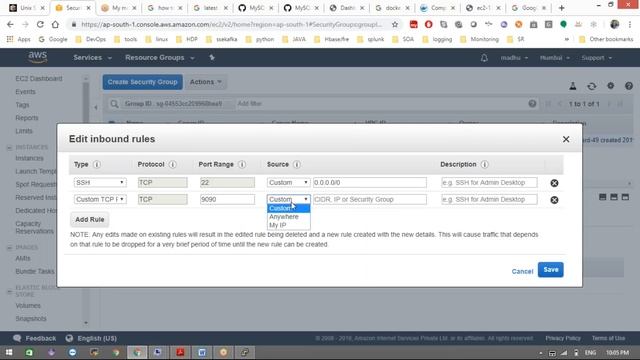
Task: Change language English (US) in footer
Action: (91, 338)
